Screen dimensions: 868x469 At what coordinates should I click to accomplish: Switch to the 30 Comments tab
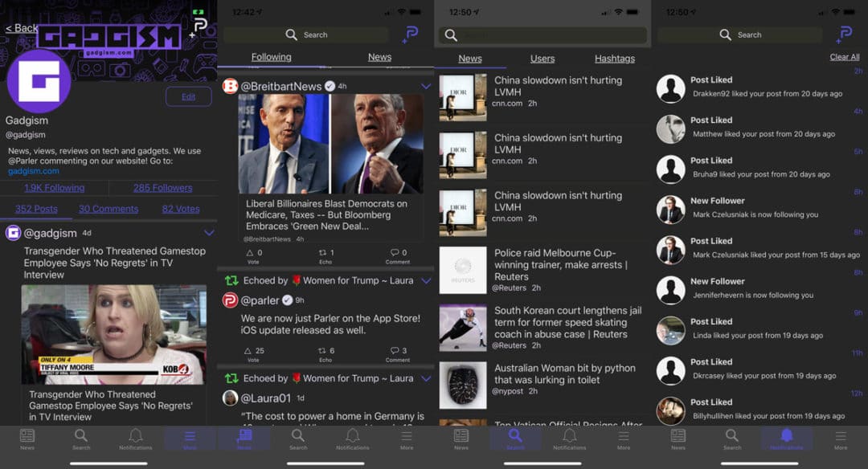[108, 209]
